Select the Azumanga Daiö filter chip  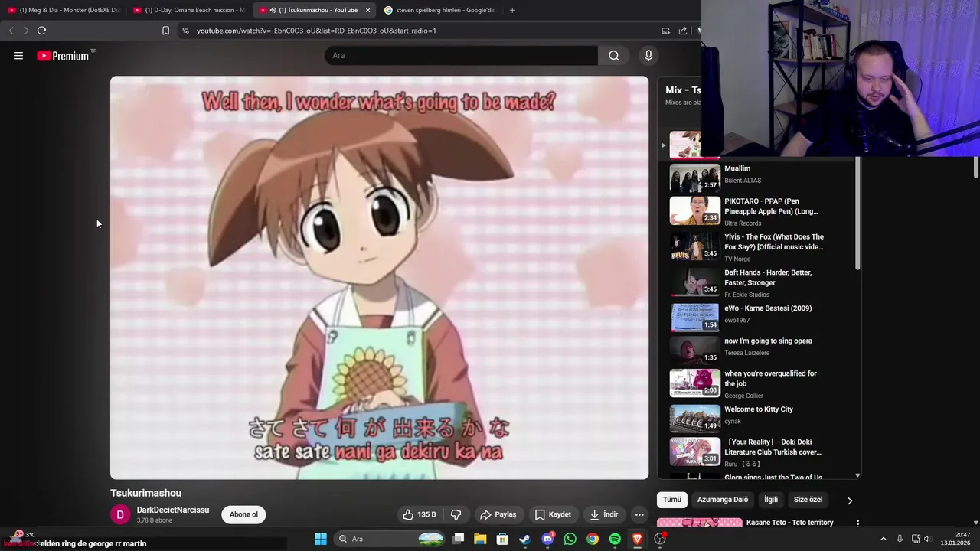pos(722,500)
